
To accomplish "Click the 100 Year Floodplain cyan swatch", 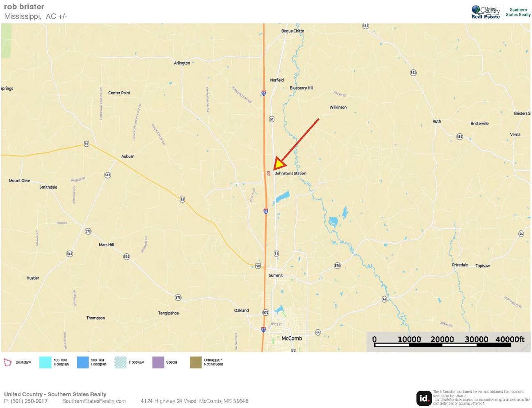I will tap(46, 362).
